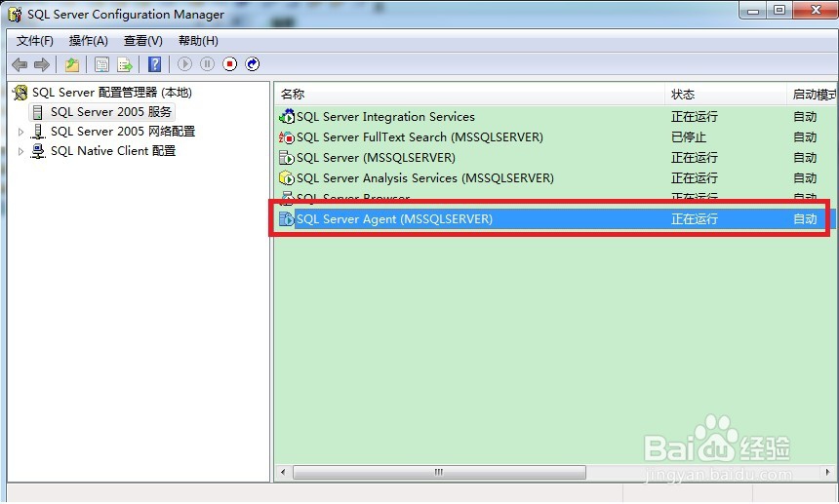Viewport: 839px width, 504px height.
Task: Minimize the Configuration Manager window
Action: click(x=752, y=11)
